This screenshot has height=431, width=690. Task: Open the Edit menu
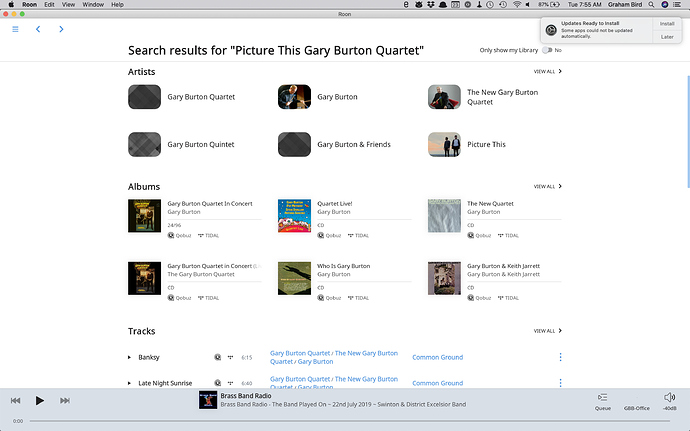[49, 4]
